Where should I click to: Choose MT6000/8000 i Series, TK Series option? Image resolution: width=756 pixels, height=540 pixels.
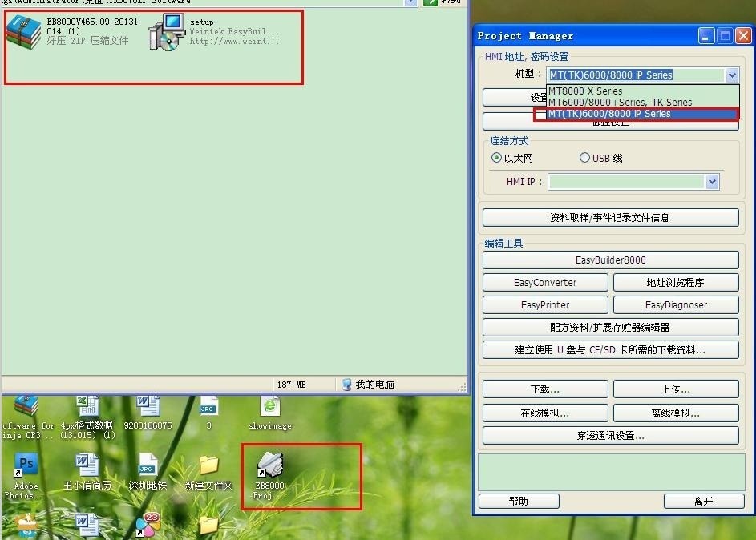(x=620, y=103)
